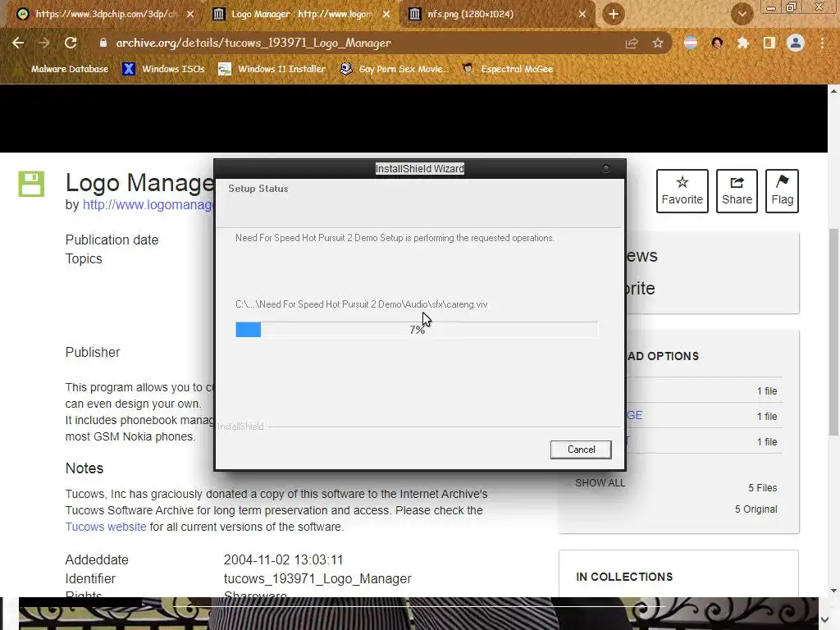Open the logomanager.co.uk author link

click(x=148, y=204)
